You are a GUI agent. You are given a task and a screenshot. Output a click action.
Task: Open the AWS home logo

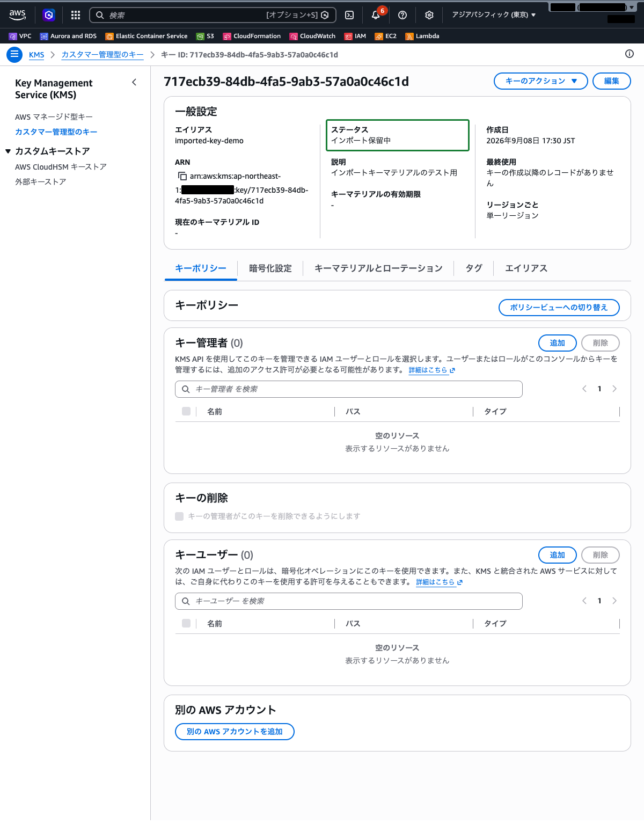click(x=17, y=15)
